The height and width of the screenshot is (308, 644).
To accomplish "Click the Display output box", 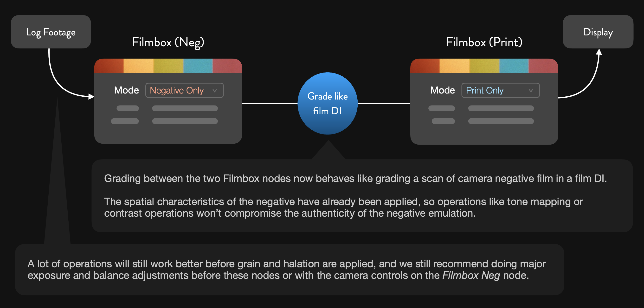I will 598,32.
